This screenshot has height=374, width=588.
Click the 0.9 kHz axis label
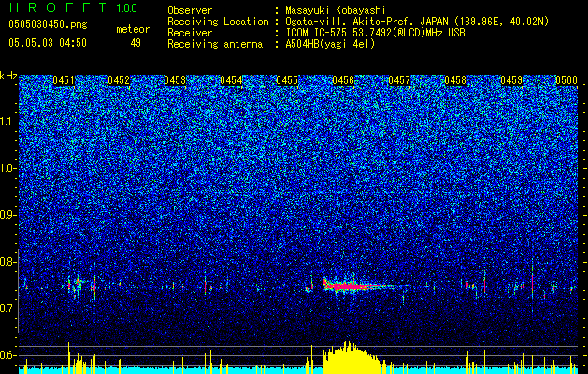coord(8,215)
